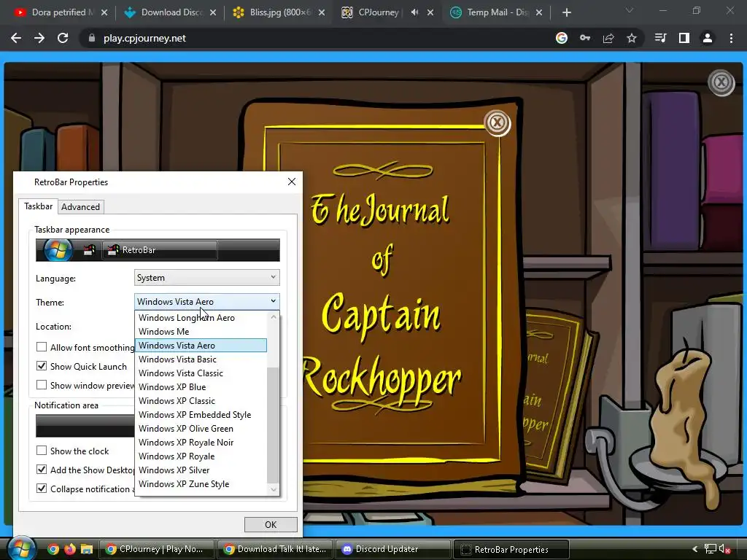Toggle the Chrome side panel icon

(x=684, y=38)
